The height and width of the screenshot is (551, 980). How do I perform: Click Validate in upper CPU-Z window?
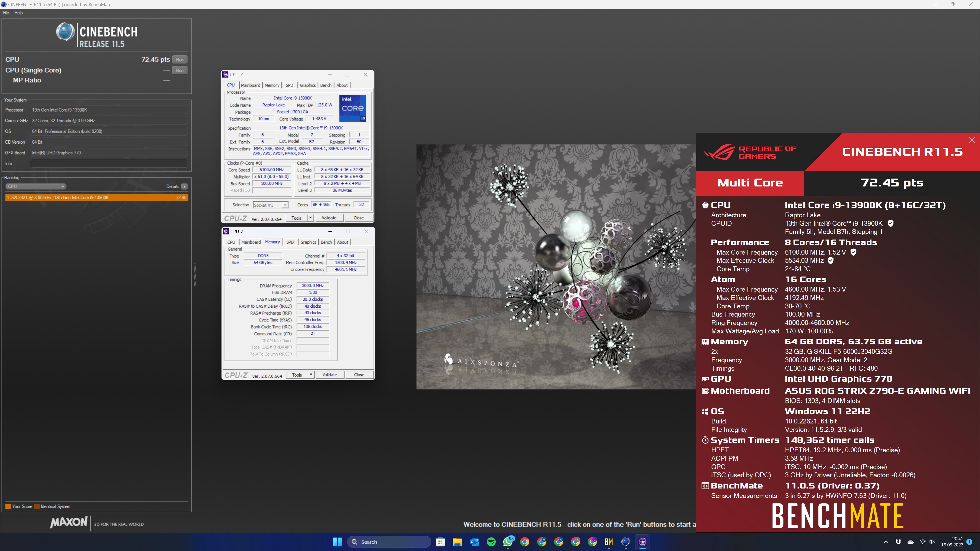pyautogui.click(x=329, y=218)
